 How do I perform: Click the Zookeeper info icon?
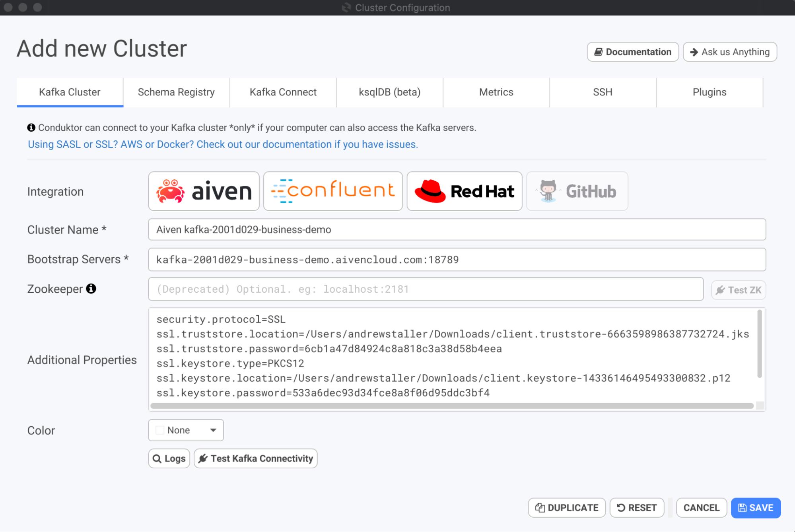tap(91, 289)
